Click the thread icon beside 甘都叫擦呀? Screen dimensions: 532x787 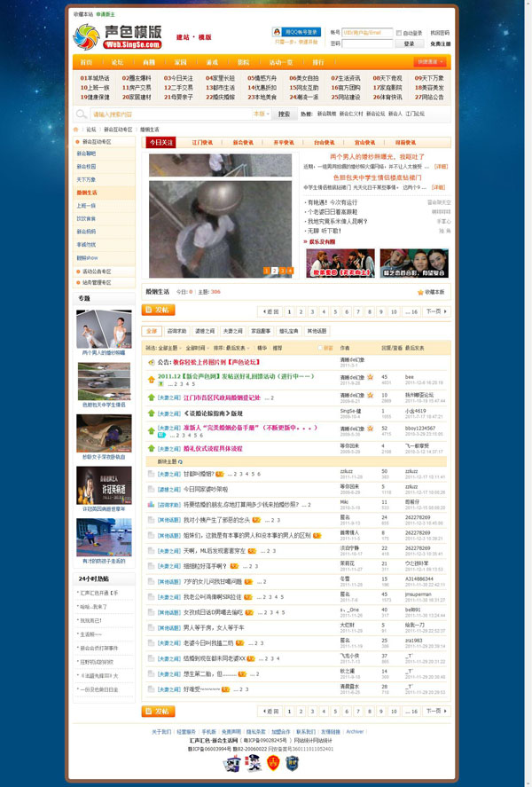151,474
